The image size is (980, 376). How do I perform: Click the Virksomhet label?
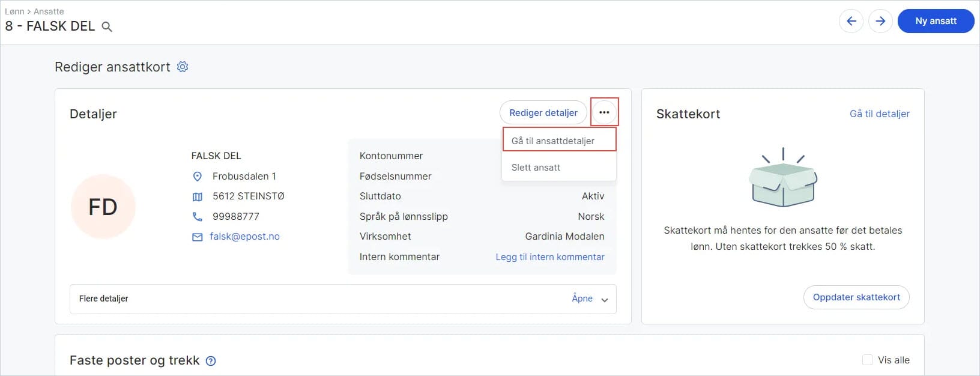click(x=386, y=236)
